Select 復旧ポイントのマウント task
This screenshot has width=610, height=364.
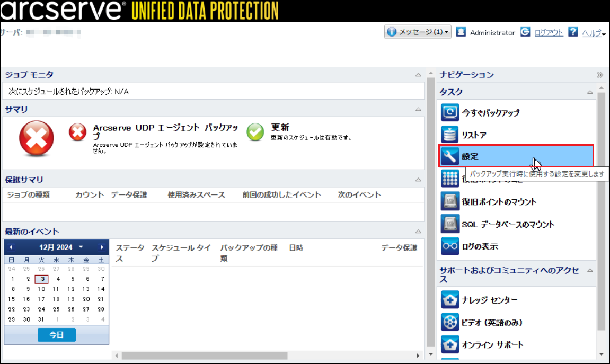click(499, 202)
